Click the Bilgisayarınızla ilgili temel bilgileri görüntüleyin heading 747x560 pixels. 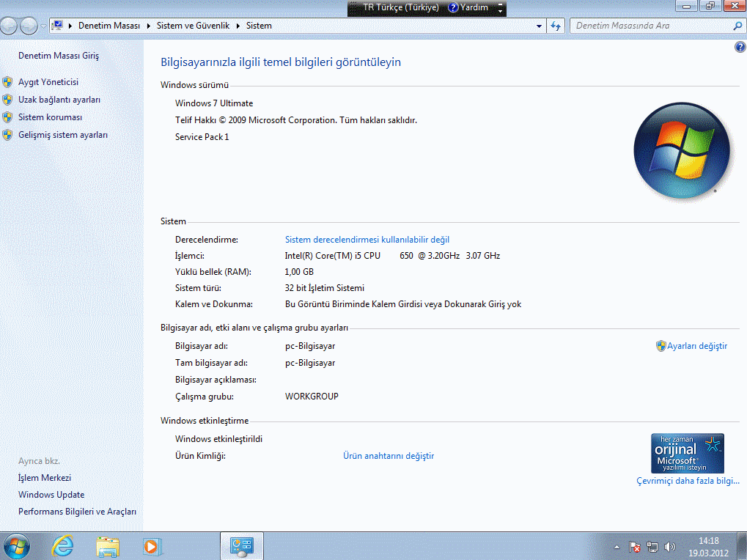[281, 62]
